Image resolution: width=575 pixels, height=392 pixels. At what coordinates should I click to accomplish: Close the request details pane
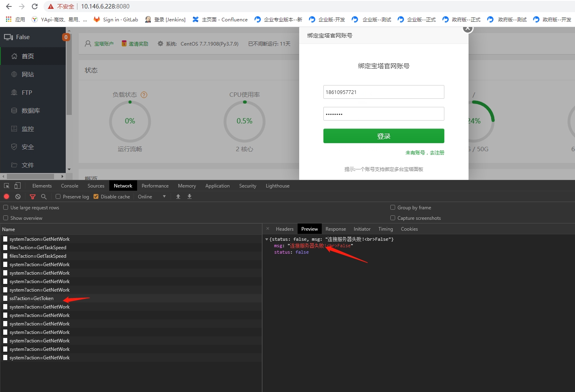268,229
